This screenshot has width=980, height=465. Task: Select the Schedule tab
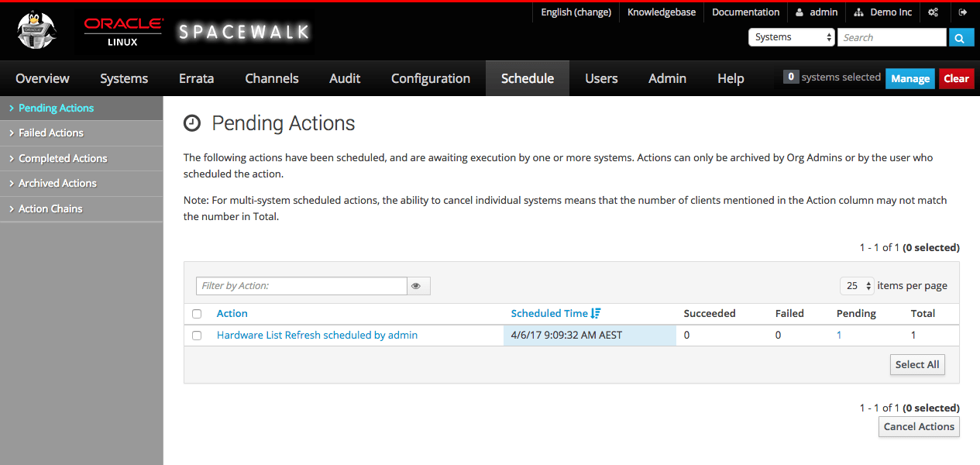pos(528,78)
